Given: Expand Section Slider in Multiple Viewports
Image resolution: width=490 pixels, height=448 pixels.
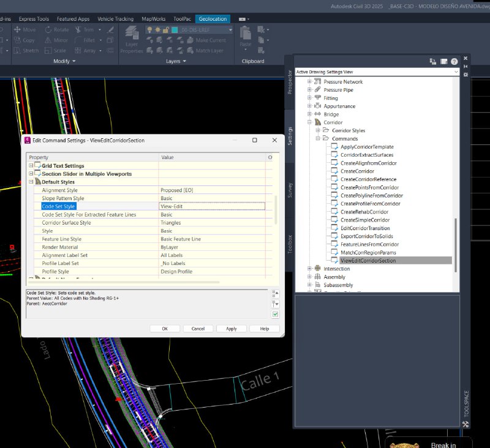Looking at the screenshot, I should coord(31,174).
